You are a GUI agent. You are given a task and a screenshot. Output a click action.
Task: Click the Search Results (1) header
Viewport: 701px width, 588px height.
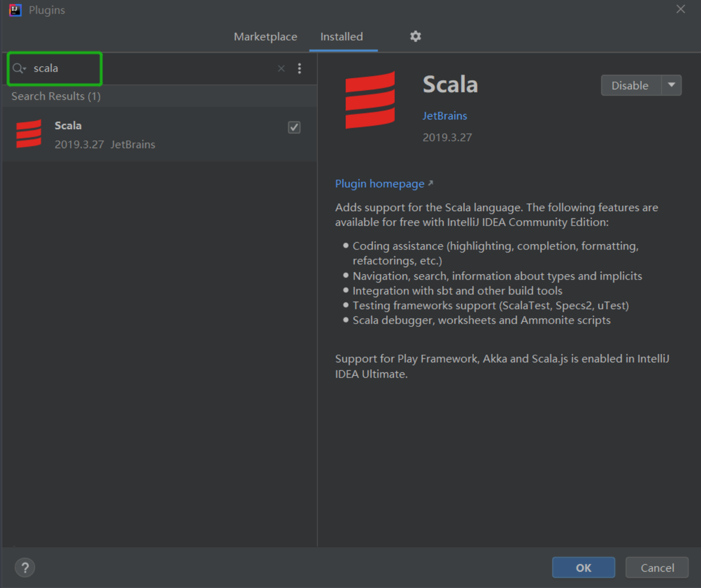click(x=56, y=96)
